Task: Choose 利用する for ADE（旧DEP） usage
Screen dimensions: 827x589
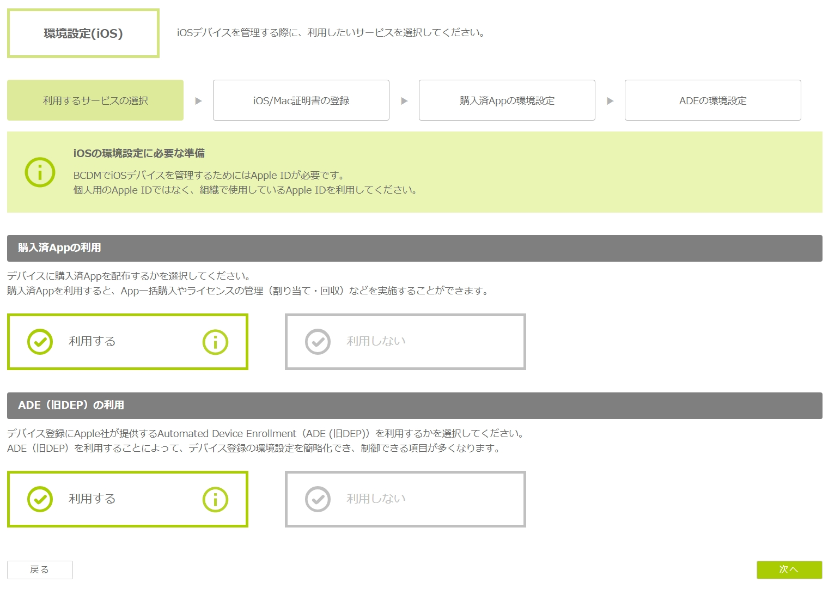Action: (92, 499)
